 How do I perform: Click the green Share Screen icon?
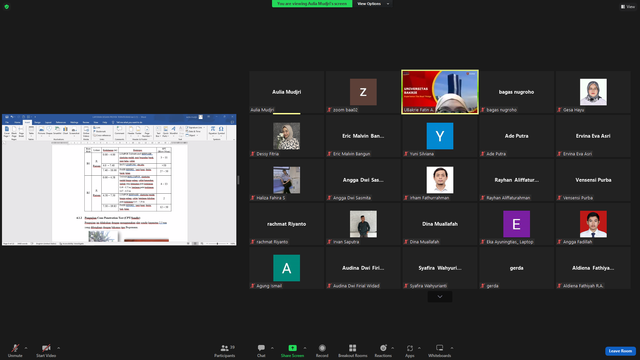tap(293, 348)
